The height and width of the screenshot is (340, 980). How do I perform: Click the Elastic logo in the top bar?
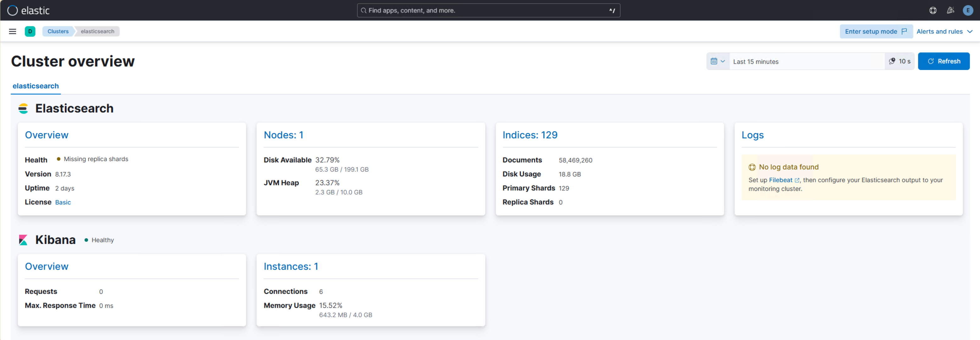29,10
